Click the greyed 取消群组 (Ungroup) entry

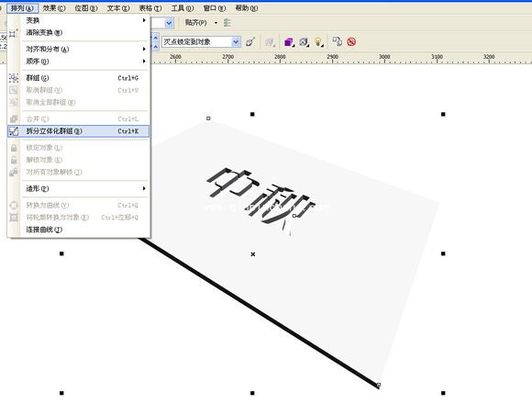pyautogui.click(x=78, y=90)
